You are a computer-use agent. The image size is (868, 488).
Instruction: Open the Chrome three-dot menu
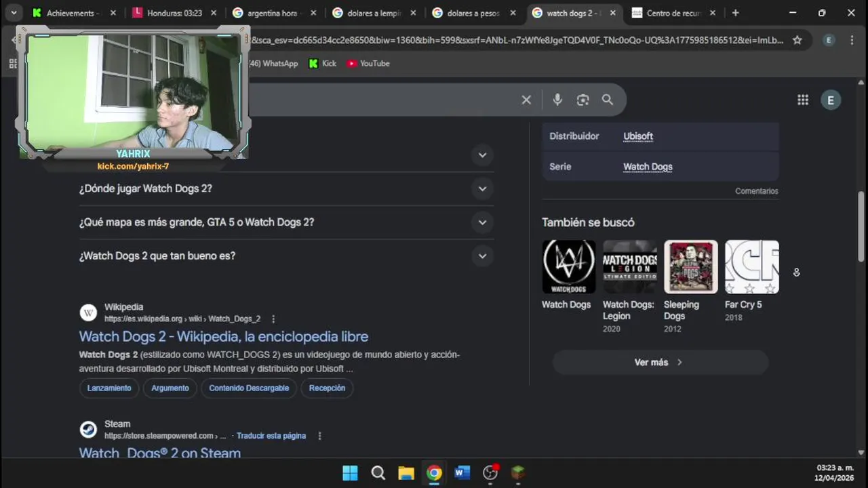[852, 40]
